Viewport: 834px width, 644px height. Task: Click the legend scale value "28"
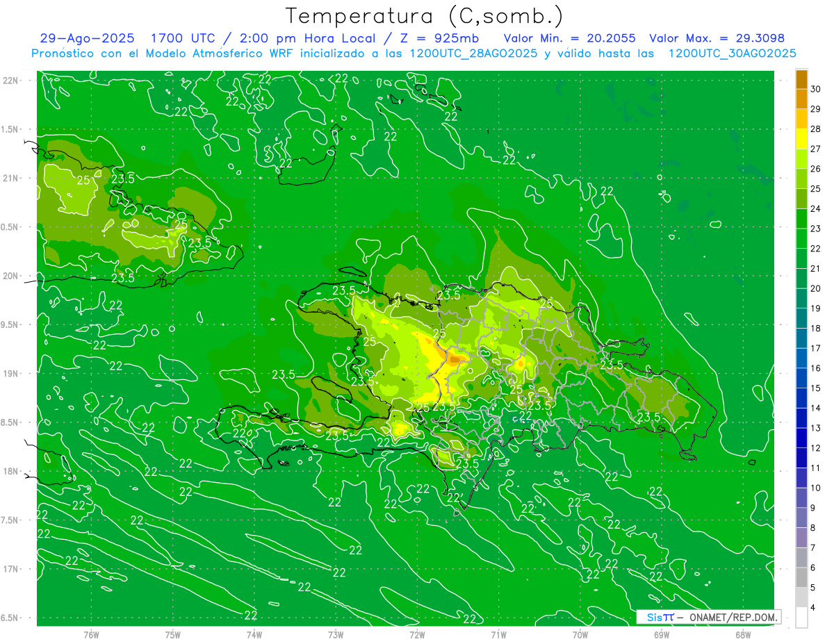point(815,129)
